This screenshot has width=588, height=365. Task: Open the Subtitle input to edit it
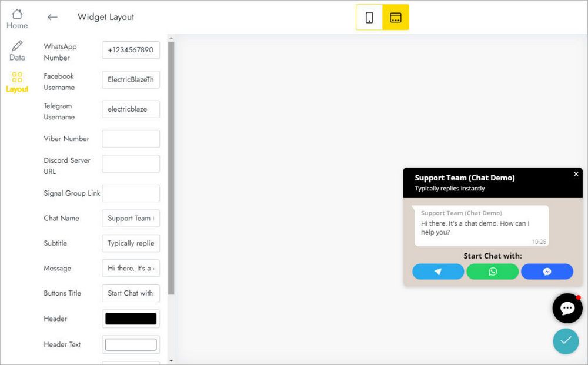click(131, 243)
